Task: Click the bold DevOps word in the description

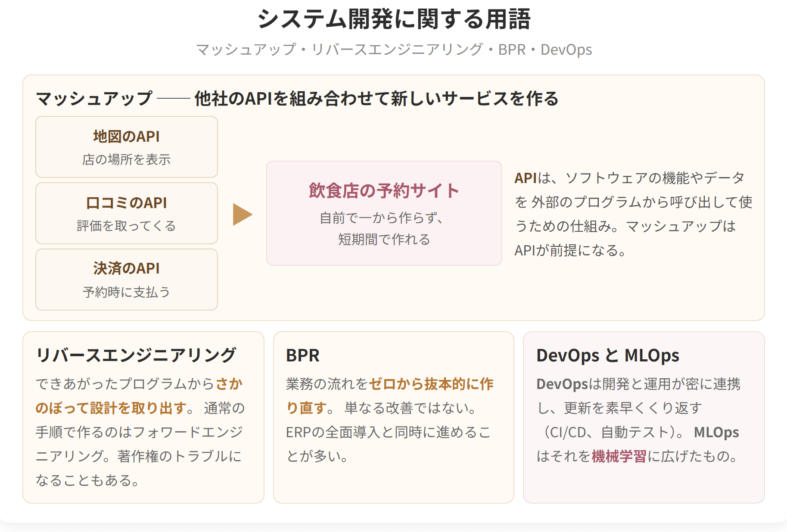Action: [562, 383]
